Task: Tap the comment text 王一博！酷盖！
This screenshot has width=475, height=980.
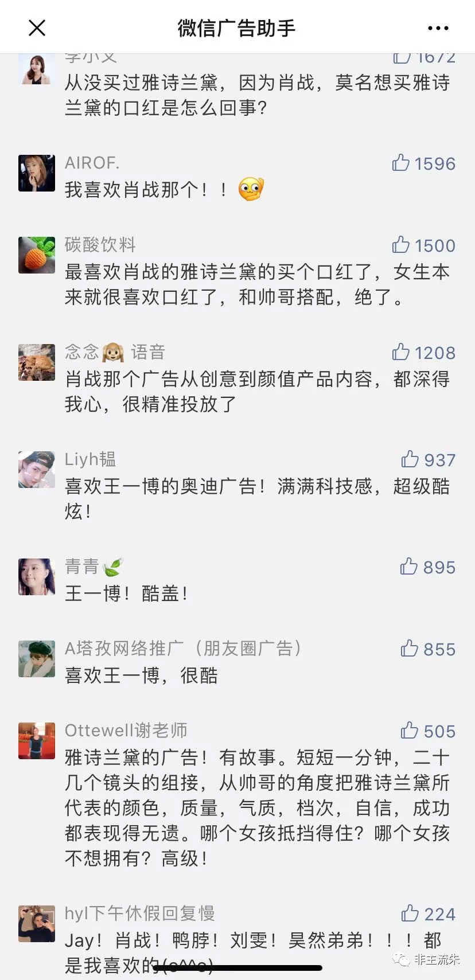Action: pyautogui.click(x=127, y=594)
